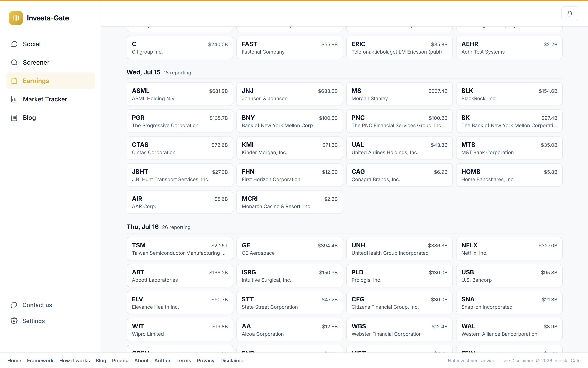Open the Pricing footer link
This screenshot has width=588, height=368.
click(120, 360)
